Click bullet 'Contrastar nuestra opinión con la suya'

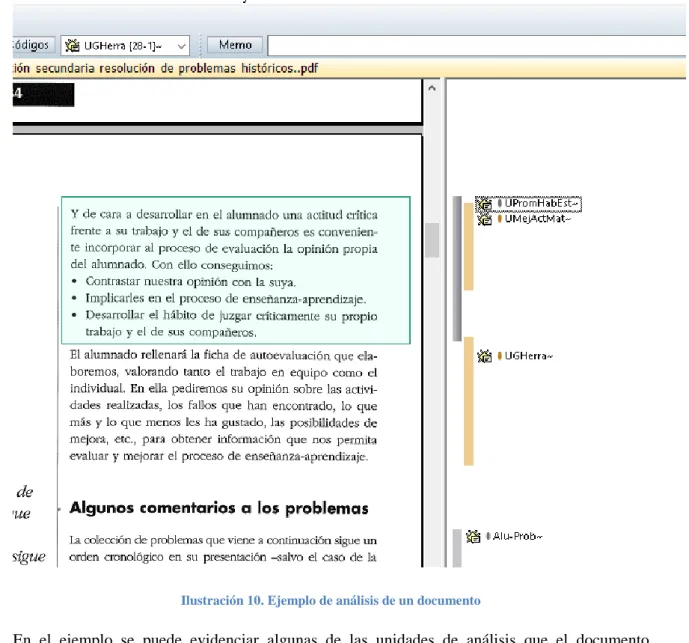pos(191,282)
